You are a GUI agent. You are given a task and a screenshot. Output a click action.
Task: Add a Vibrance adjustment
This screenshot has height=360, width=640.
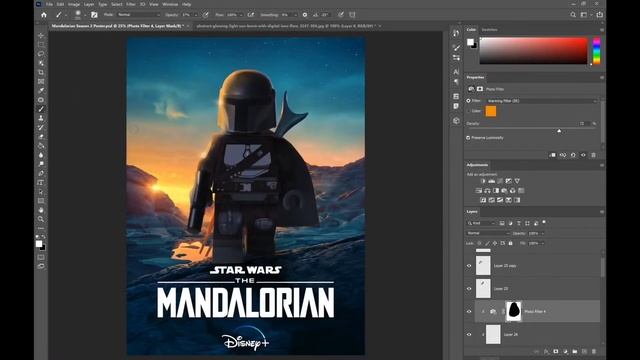point(517,181)
